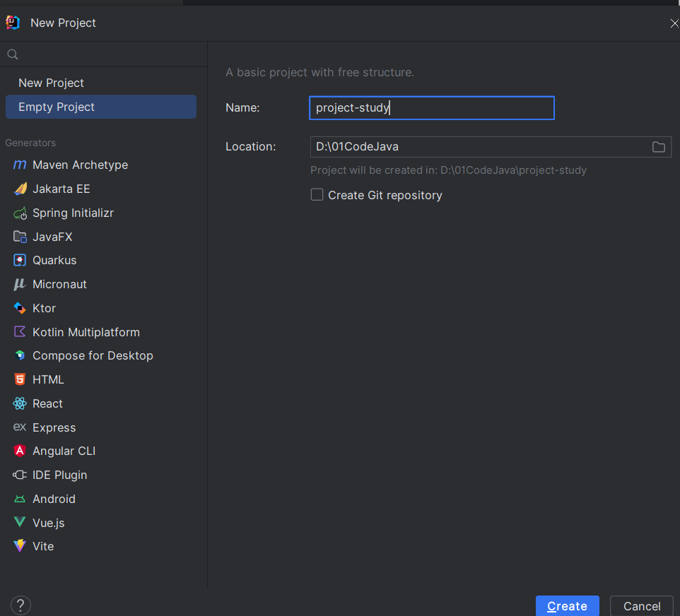Click the generator search field
Screen dimensions: 680x616
coord(104,54)
